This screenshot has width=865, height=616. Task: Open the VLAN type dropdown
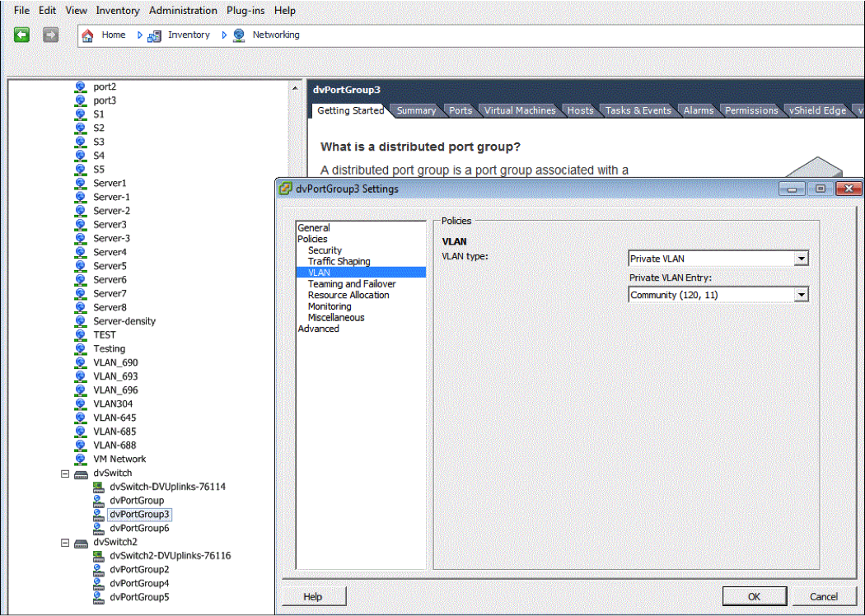tap(801, 259)
